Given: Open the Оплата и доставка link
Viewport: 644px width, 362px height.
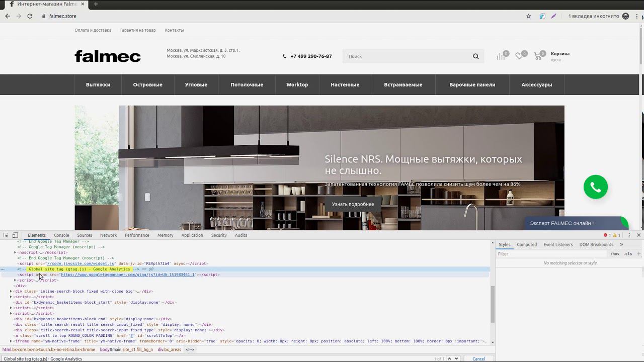Looking at the screenshot, I should pos(93,30).
